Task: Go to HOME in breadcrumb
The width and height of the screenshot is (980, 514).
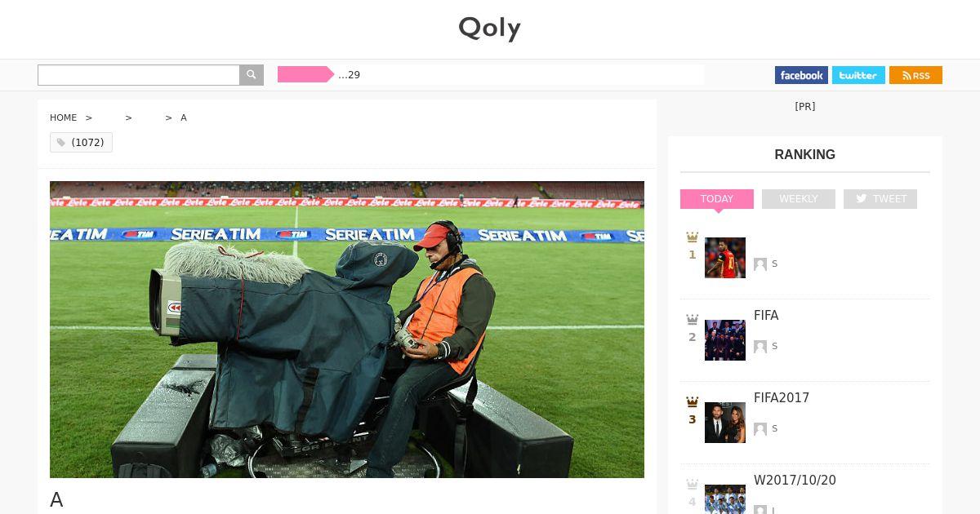Action: tap(63, 117)
